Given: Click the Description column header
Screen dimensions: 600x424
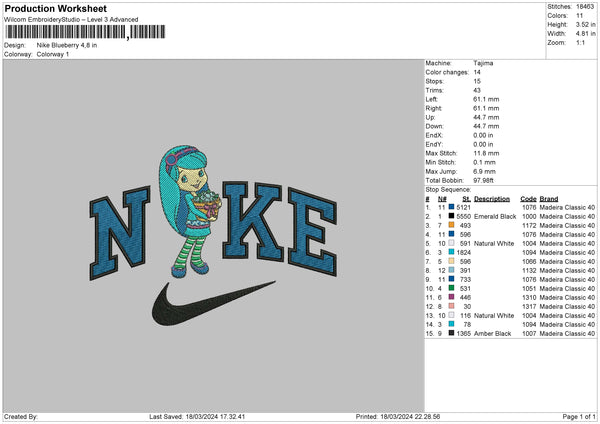Looking at the screenshot, I should (492, 199).
